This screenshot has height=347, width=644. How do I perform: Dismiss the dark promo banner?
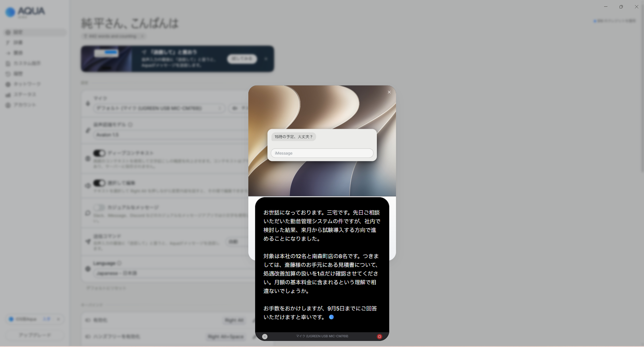tap(266, 59)
